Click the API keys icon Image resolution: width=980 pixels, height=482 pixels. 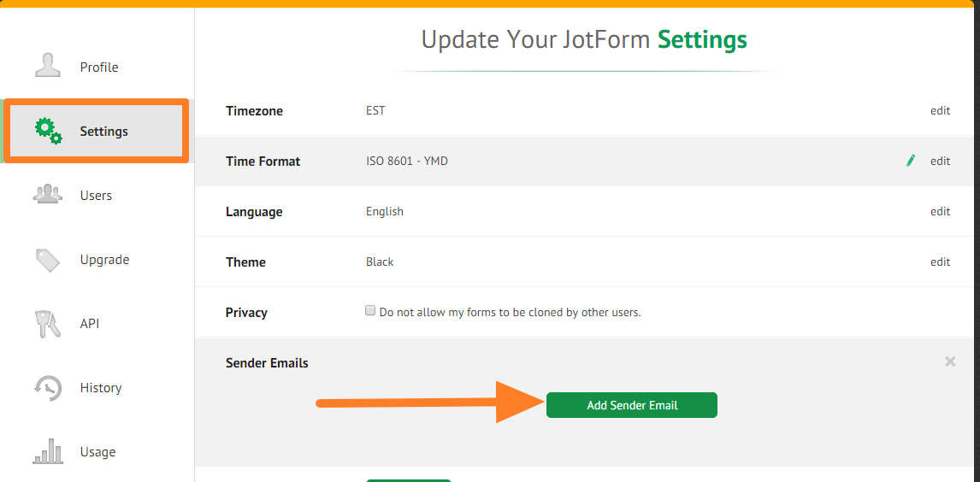[46, 324]
